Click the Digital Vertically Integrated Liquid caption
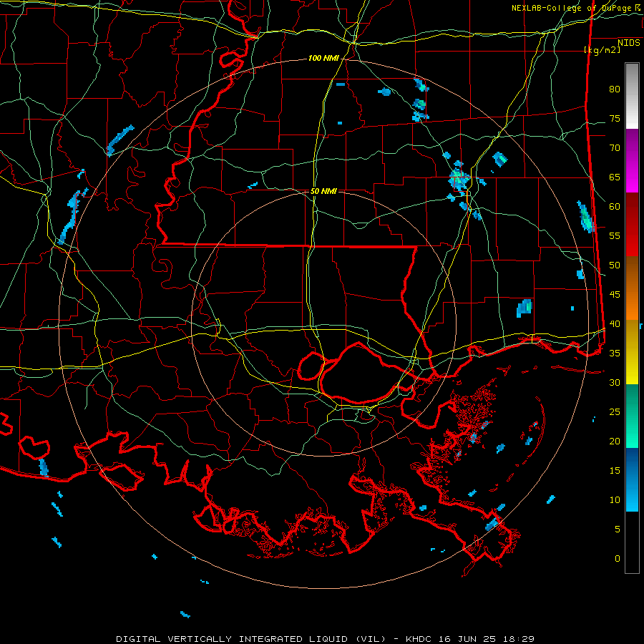This screenshot has width=644, height=644. 325,639
